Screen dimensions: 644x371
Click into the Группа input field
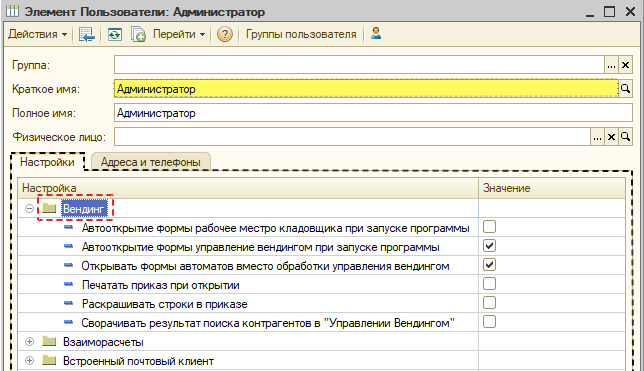pos(359,65)
